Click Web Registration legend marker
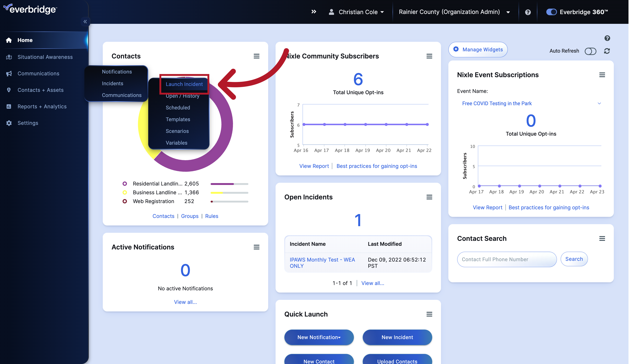634x364 pixels. (x=125, y=201)
